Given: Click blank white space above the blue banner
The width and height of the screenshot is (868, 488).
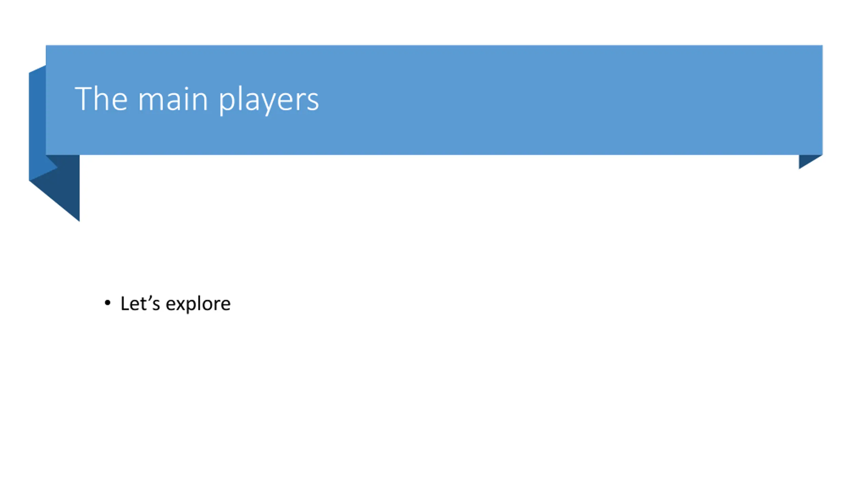Looking at the screenshot, I should (434, 22).
